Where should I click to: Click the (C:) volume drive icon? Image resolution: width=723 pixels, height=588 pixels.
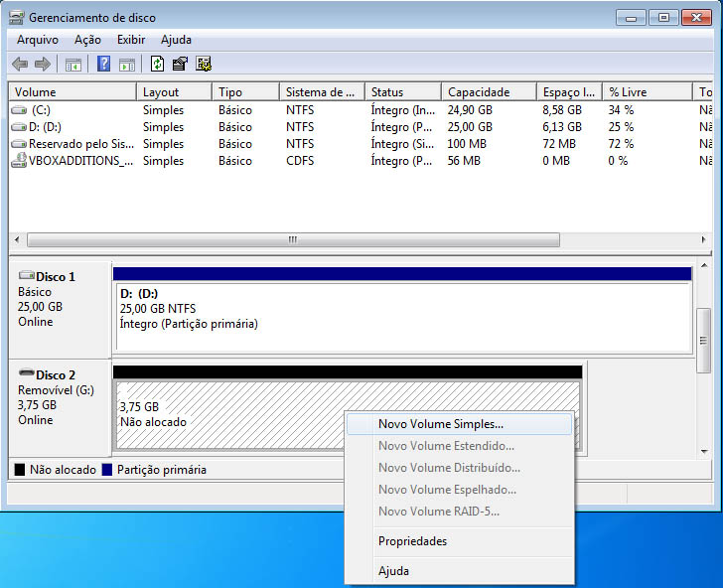point(19,110)
